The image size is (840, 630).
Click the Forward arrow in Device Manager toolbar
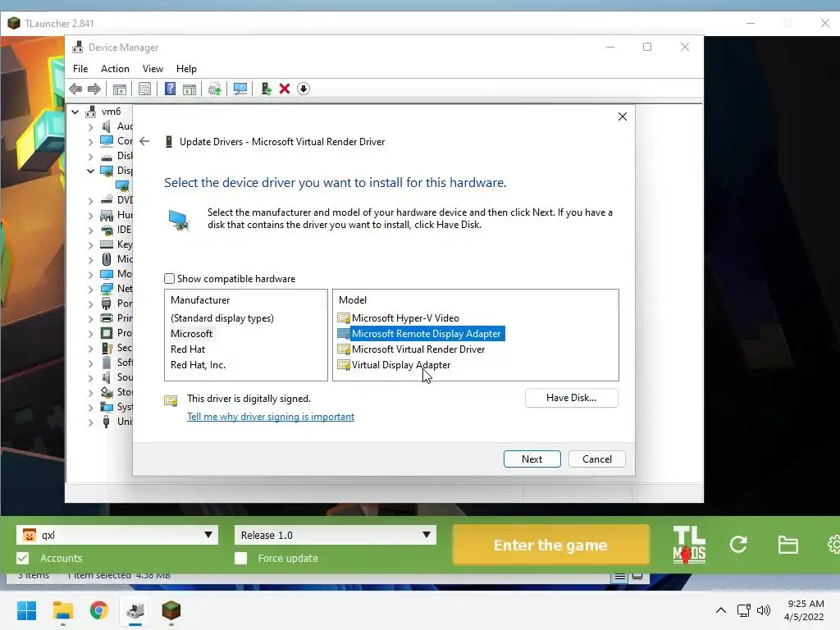94,89
